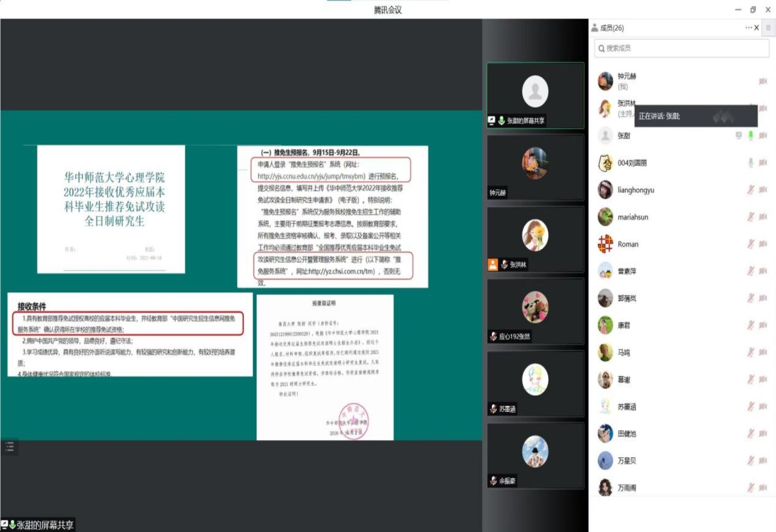776x532 pixels.
Task: Select the 004刘圆丽 member name
Action: [632, 163]
